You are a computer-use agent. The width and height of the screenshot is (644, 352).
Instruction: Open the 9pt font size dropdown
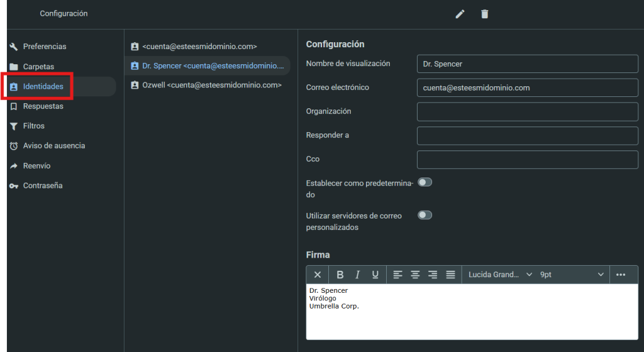(x=571, y=275)
